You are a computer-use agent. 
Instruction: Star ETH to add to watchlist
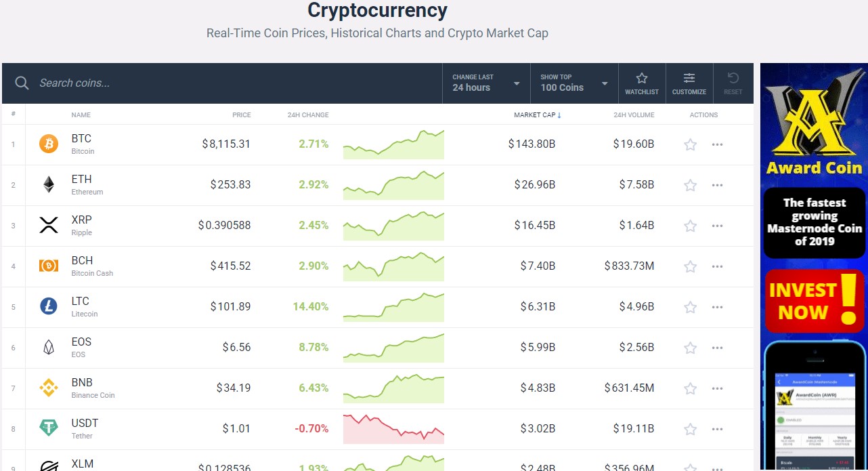pos(690,185)
